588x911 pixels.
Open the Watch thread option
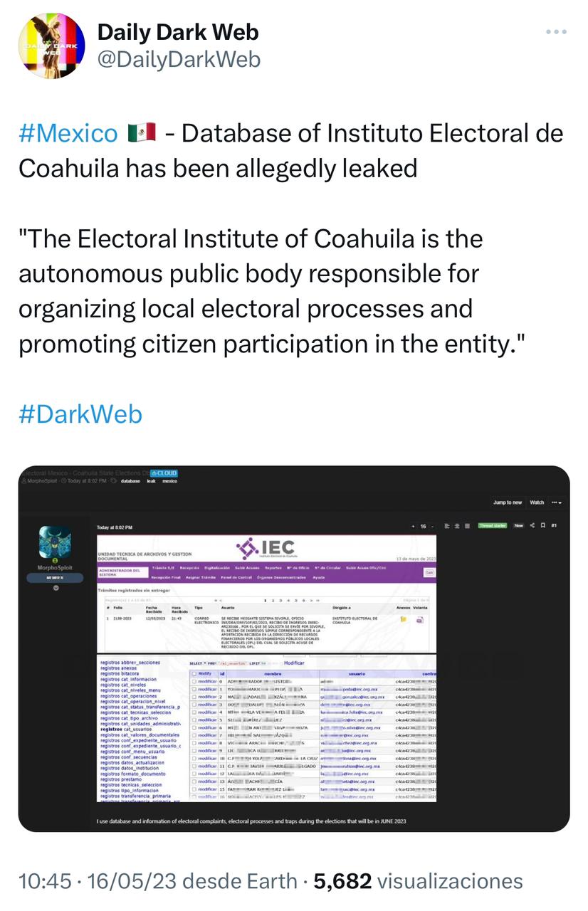[x=537, y=502]
